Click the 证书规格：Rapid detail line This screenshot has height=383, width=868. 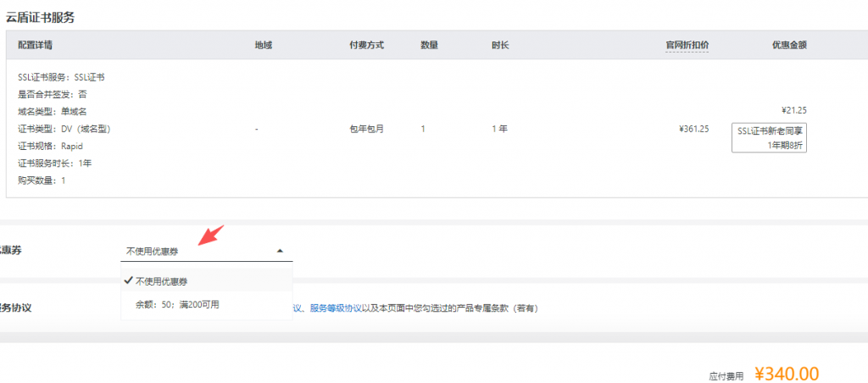50,146
